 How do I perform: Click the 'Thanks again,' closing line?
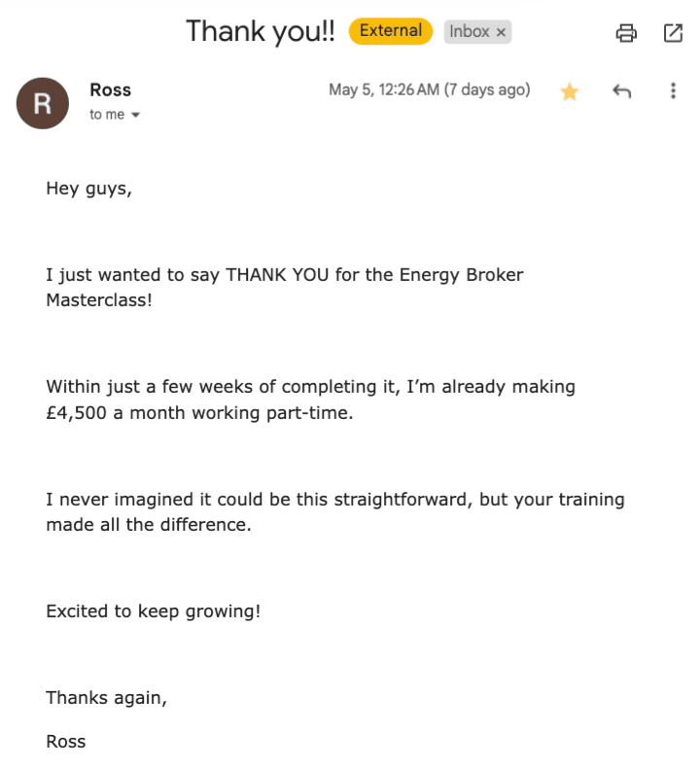106,697
